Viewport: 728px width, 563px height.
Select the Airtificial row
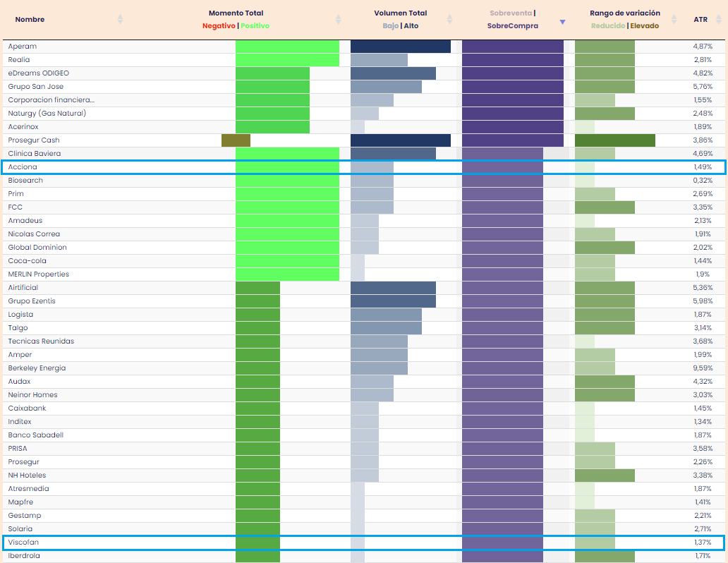point(23,288)
